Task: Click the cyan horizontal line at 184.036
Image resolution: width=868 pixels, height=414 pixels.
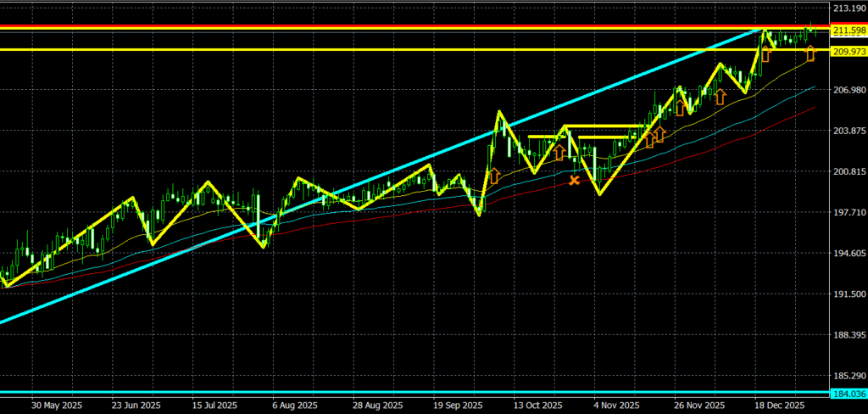Action: tap(339, 392)
